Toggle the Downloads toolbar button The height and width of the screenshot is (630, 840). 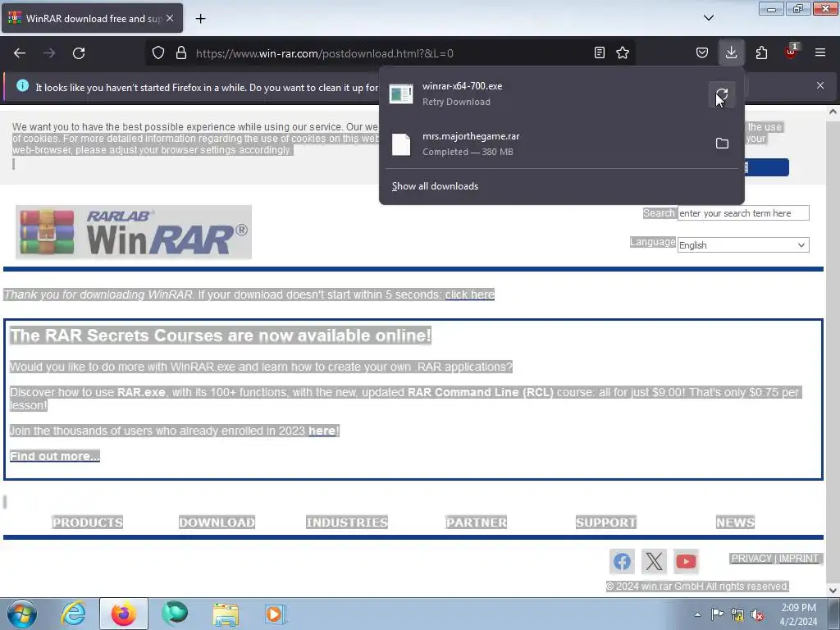pyautogui.click(x=731, y=52)
